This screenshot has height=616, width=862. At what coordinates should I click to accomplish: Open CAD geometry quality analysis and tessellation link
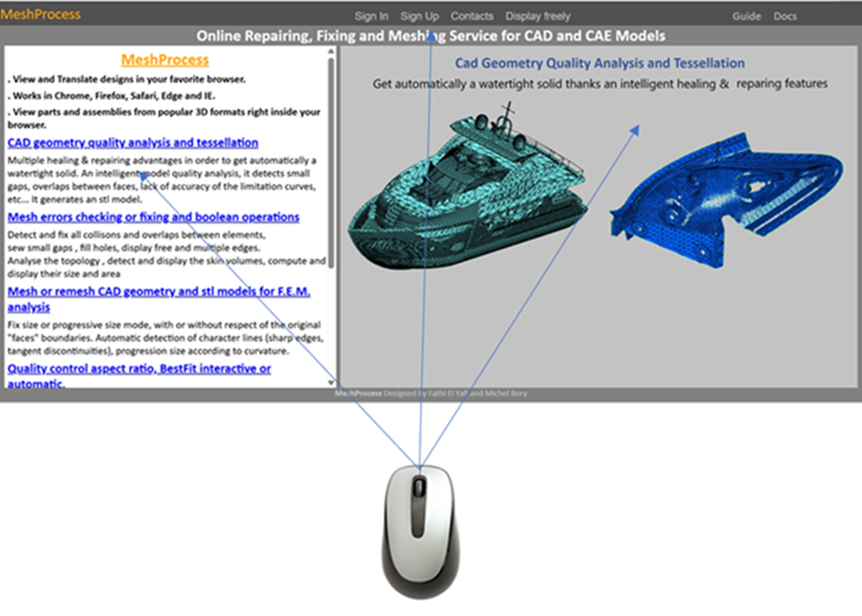click(x=133, y=142)
